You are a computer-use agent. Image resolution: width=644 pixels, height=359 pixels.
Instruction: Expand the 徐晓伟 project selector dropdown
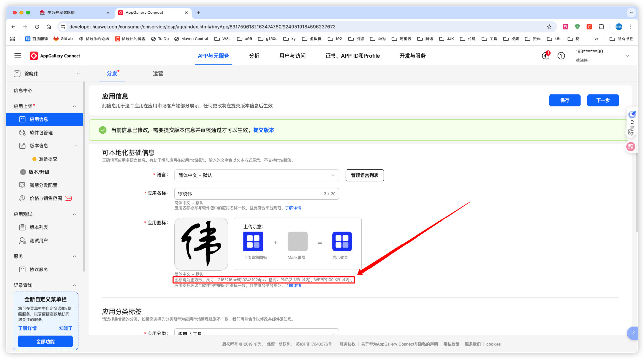pyautogui.click(x=78, y=74)
